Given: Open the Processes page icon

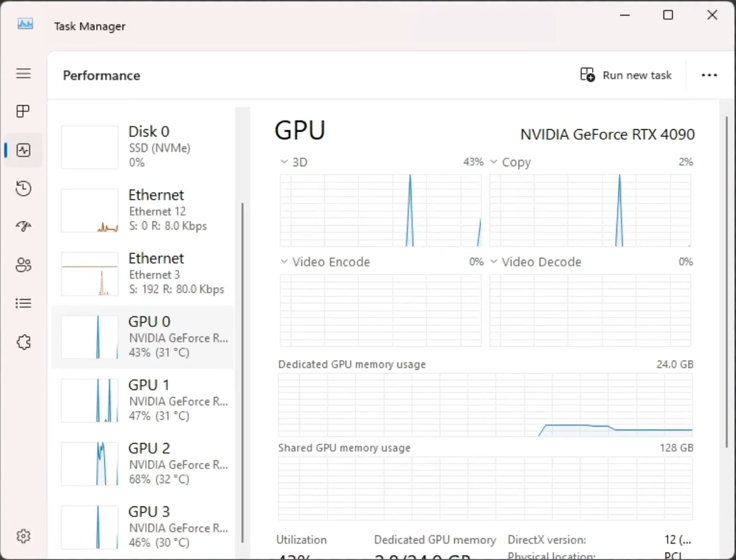Looking at the screenshot, I should point(23,111).
